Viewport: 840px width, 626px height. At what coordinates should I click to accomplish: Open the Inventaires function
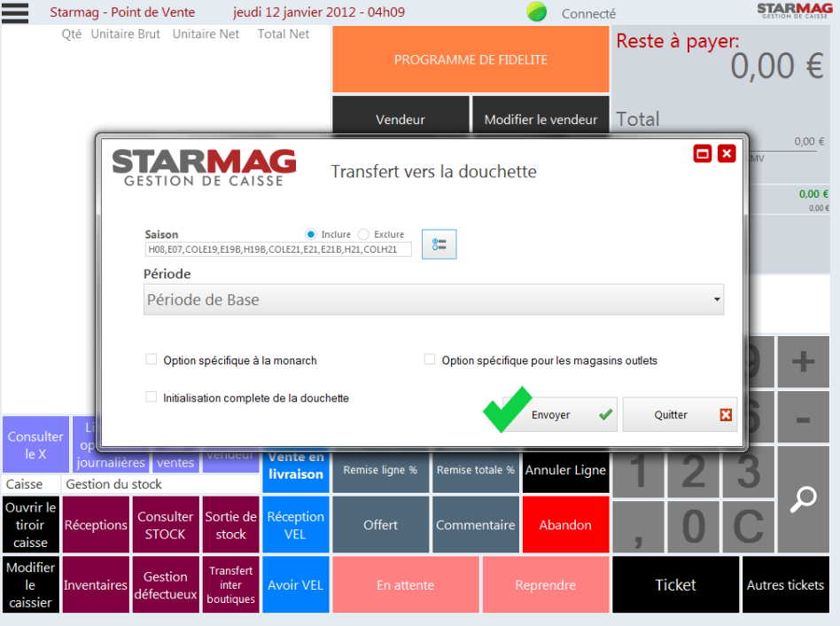click(96, 584)
